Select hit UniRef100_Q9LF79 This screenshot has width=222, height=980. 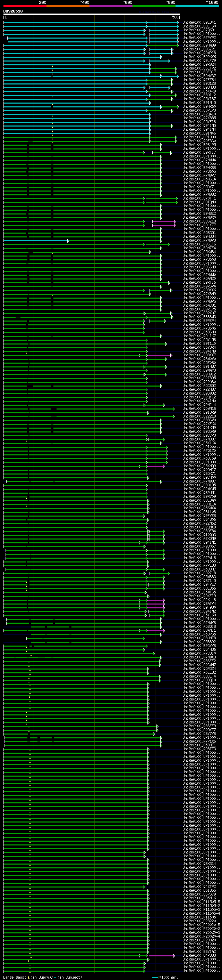(199, 60)
